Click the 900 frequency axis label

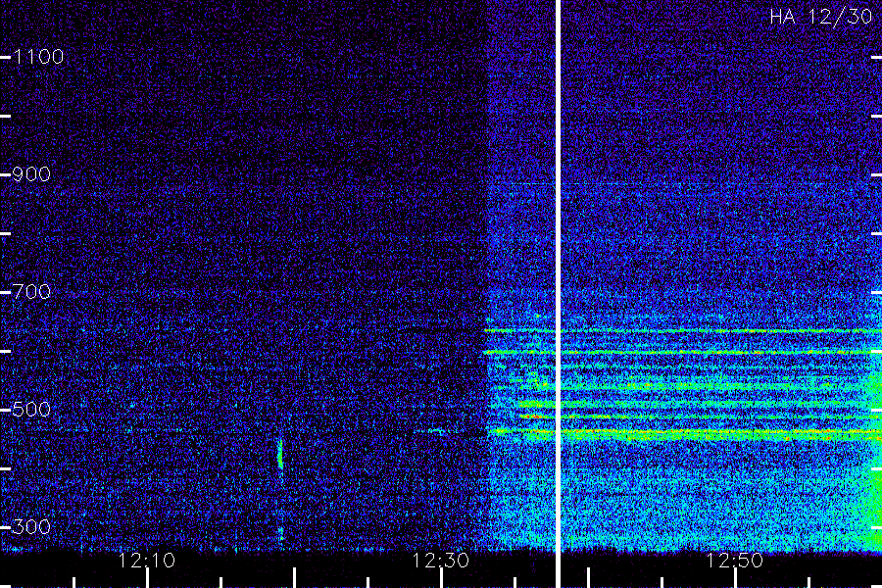point(31,174)
